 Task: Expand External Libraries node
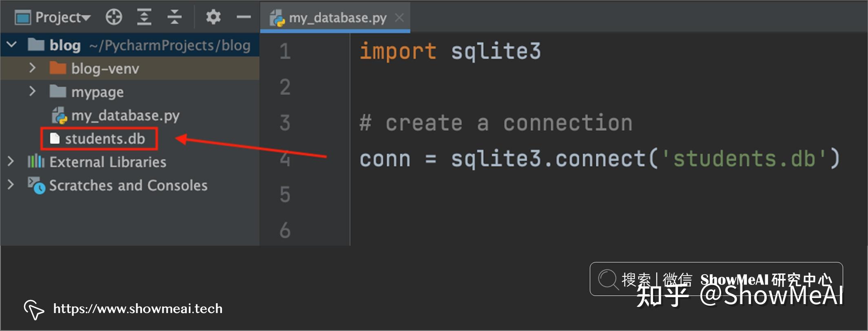11,162
